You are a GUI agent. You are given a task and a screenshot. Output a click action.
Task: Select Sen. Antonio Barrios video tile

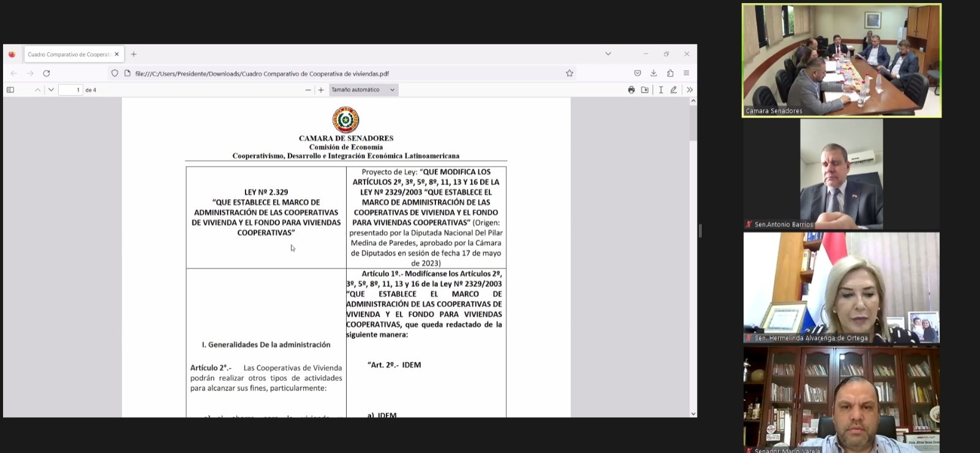click(x=842, y=174)
